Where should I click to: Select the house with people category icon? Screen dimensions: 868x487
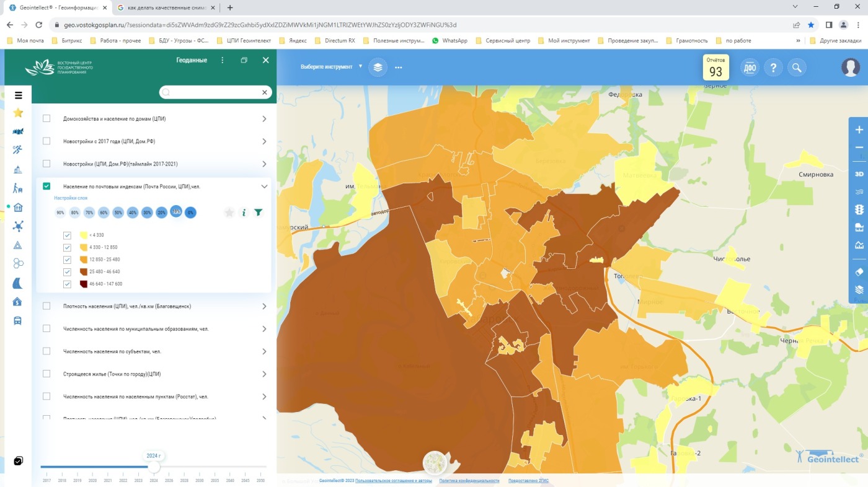click(x=18, y=208)
